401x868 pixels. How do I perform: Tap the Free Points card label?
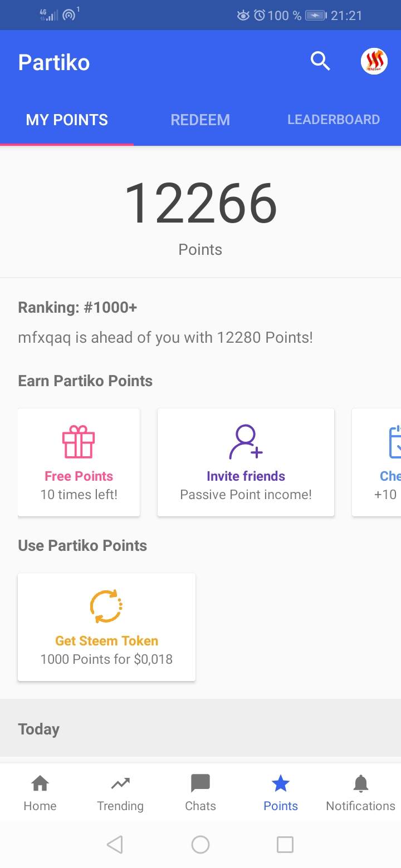[x=79, y=476]
